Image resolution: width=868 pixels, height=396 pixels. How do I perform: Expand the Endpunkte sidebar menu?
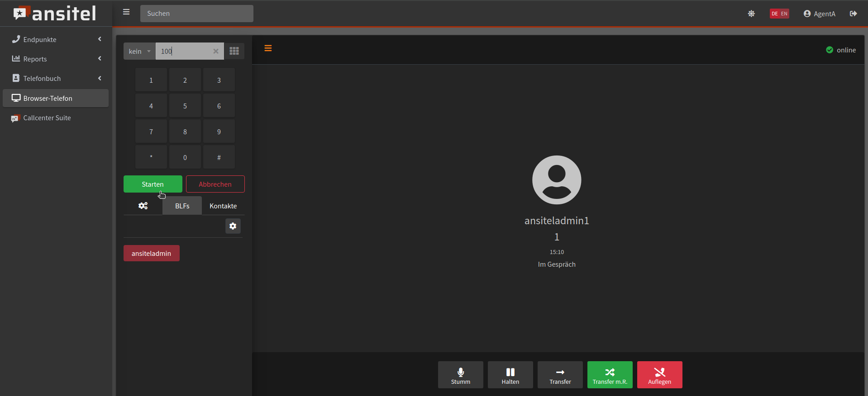pos(56,39)
